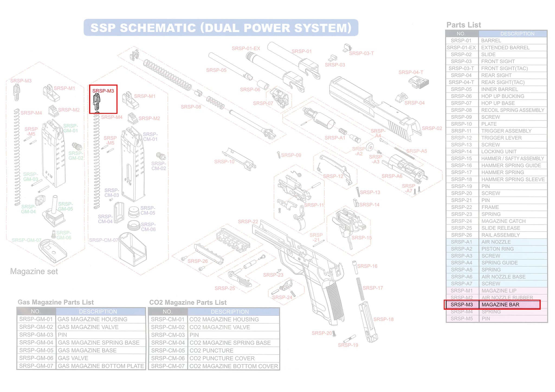Select the SRSP-18 hammer spring sleeve part
The width and height of the screenshot is (555, 392).
tap(368, 322)
